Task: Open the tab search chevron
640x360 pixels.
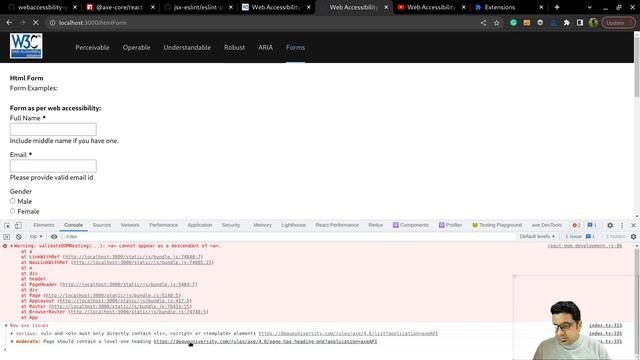Action: (x=589, y=7)
